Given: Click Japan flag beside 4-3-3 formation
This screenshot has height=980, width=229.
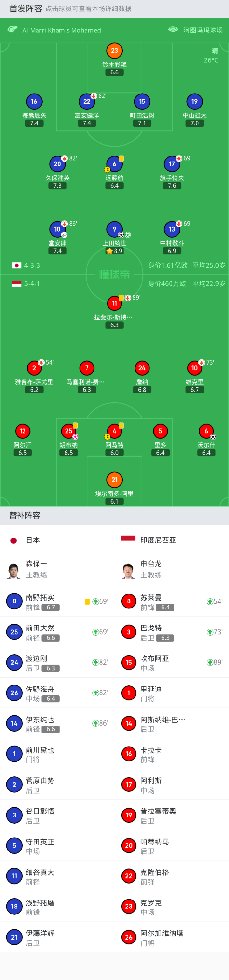Looking at the screenshot, I should (17, 265).
